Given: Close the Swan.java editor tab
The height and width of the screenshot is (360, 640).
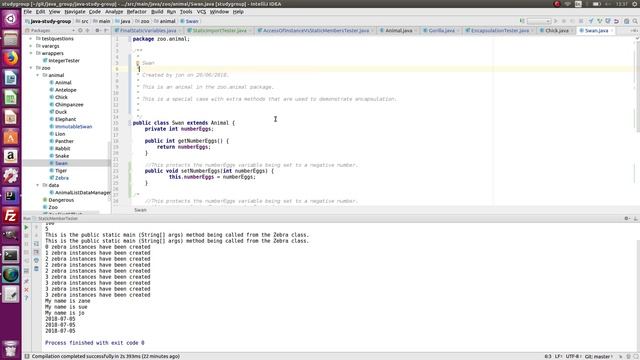Looking at the screenshot, I should pyautogui.click(x=612, y=31).
